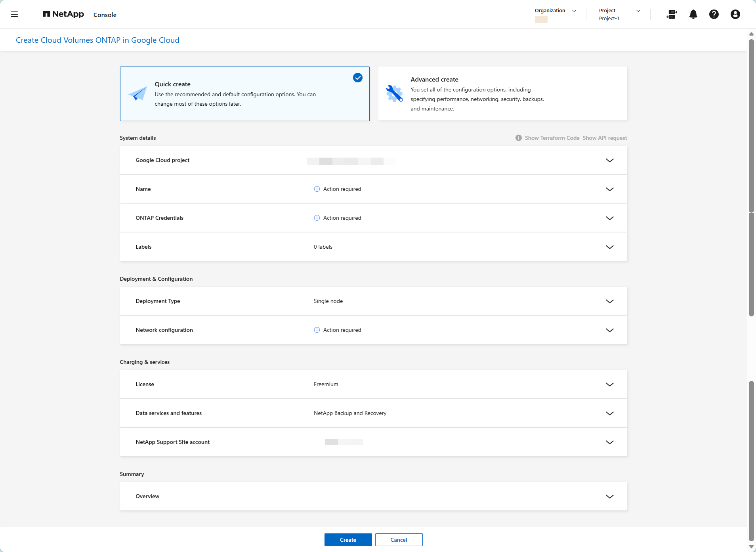The width and height of the screenshot is (756, 552).
Task: Click the info icon in the Name row
Action: 317,189
